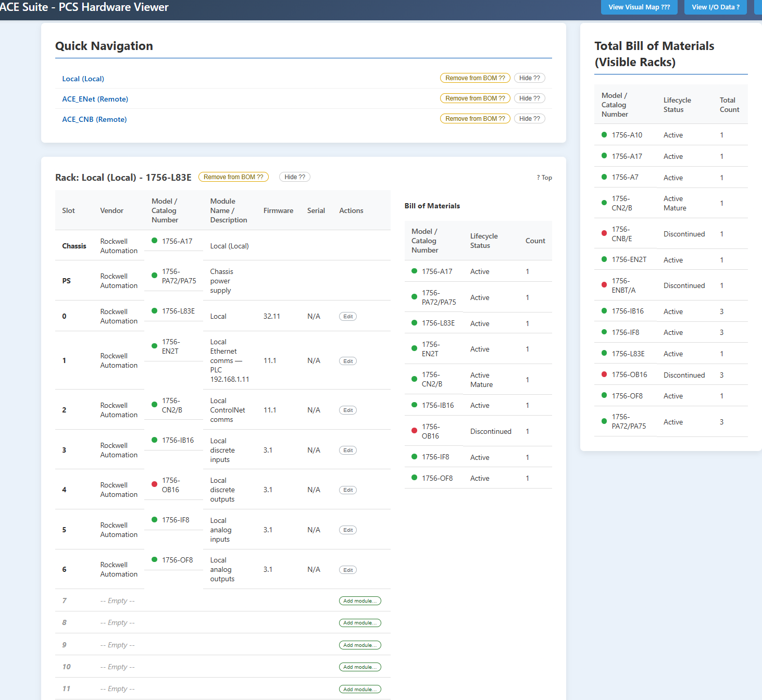Click green status dot of slot 6 1756-OF8

(154, 560)
